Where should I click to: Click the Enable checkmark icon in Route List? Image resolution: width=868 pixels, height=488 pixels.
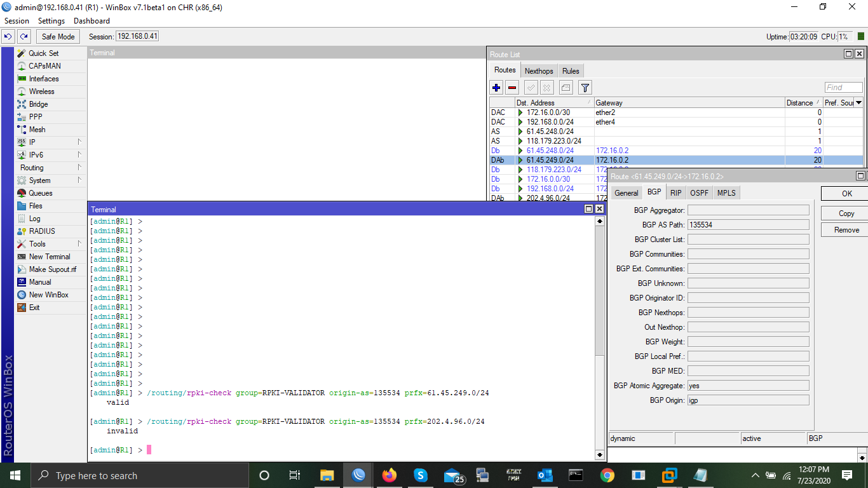coord(531,88)
